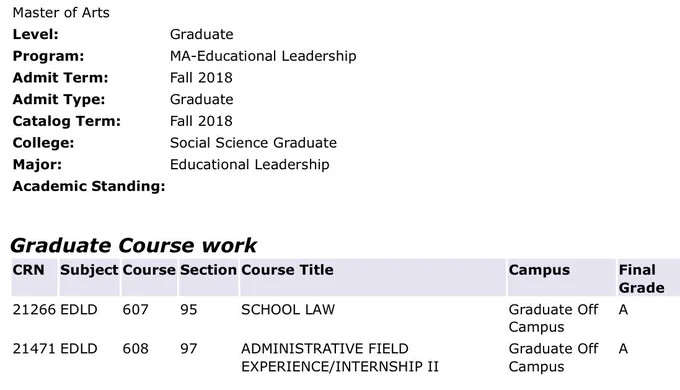Click the Campus column header
Image resolution: width=680 pixels, height=390 pixels.
539,270
